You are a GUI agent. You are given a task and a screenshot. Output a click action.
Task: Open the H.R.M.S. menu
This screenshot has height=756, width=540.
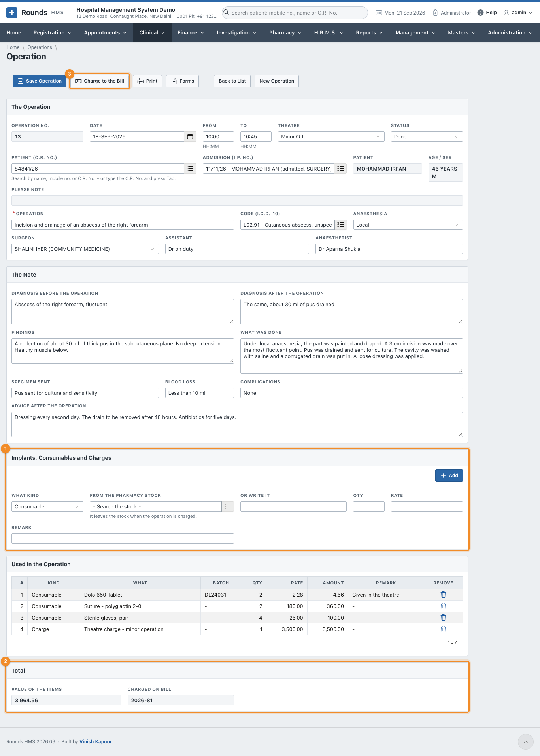coord(329,32)
